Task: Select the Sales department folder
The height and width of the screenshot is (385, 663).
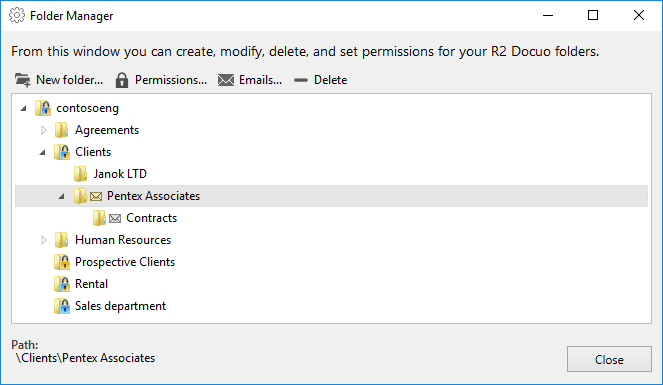Action: (x=120, y=306)
